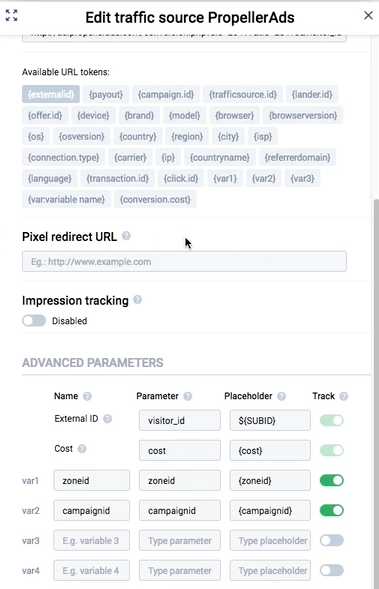This screenshot has width=379, height=589.
Task: Click help icon next to Placeholder column
Action: (281, 396)
